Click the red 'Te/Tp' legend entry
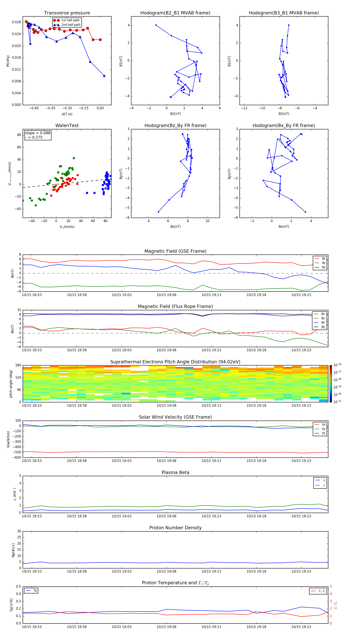This screenshot has height=644, width=351. click(x=318, y=591)
